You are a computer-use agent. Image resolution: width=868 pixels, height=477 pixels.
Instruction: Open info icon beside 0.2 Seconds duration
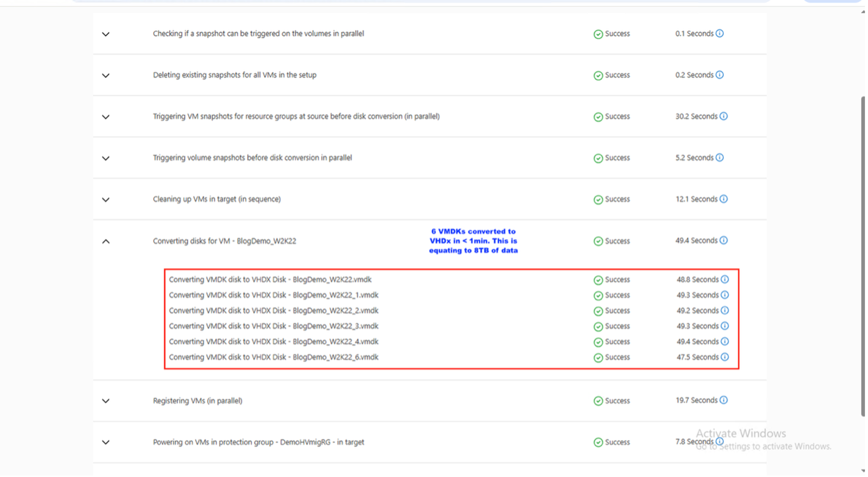[719, 75]
